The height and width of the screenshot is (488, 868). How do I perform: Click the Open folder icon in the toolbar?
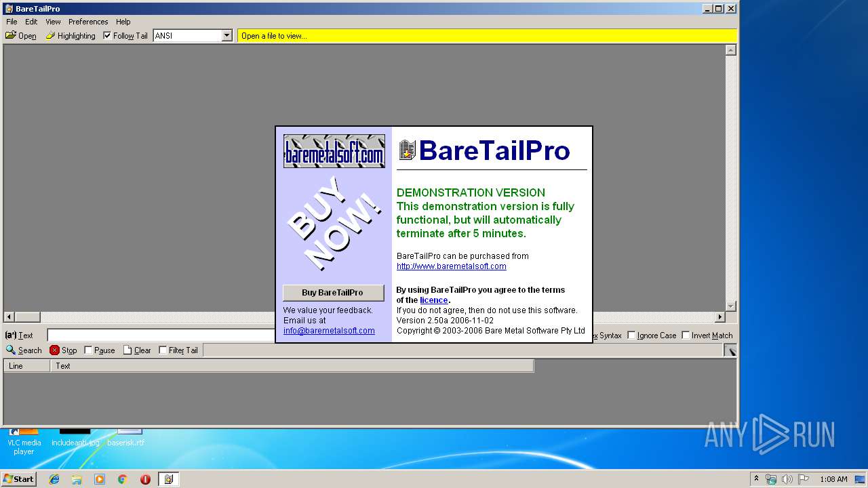tap(11, 35)
